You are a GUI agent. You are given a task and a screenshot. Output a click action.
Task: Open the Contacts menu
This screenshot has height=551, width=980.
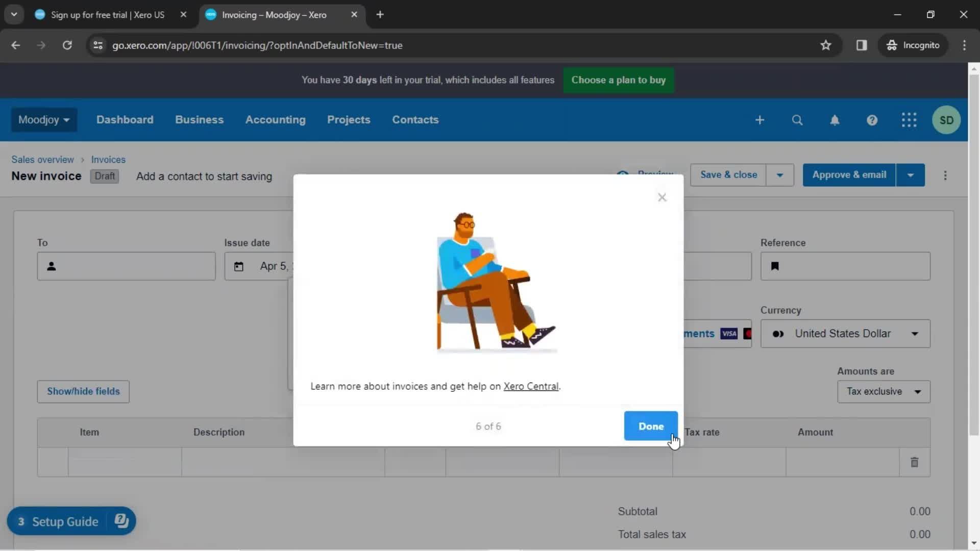click(x=415, y=120)
